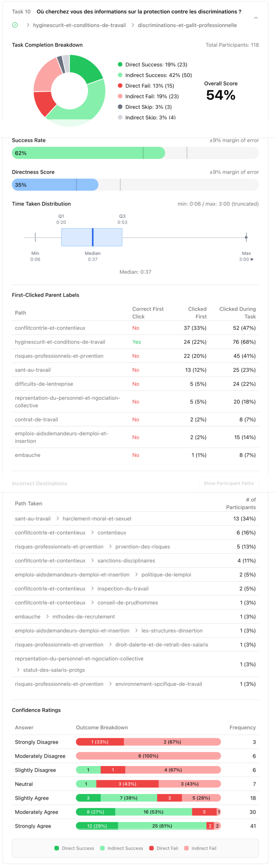Image resolution: width=275 pixels, height=868 pixels.
Task: Click the bottom legend Indirect Success swatch
Action: [102, 848]
